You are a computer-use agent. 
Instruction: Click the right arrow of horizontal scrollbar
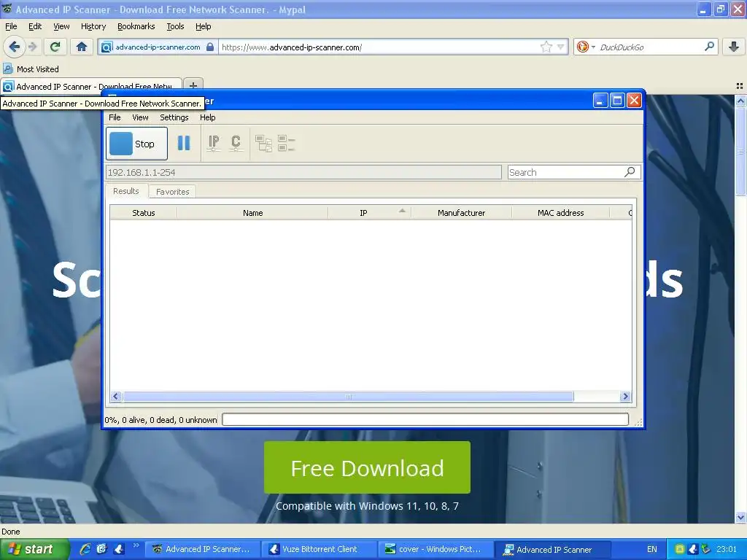pos(625,396)
